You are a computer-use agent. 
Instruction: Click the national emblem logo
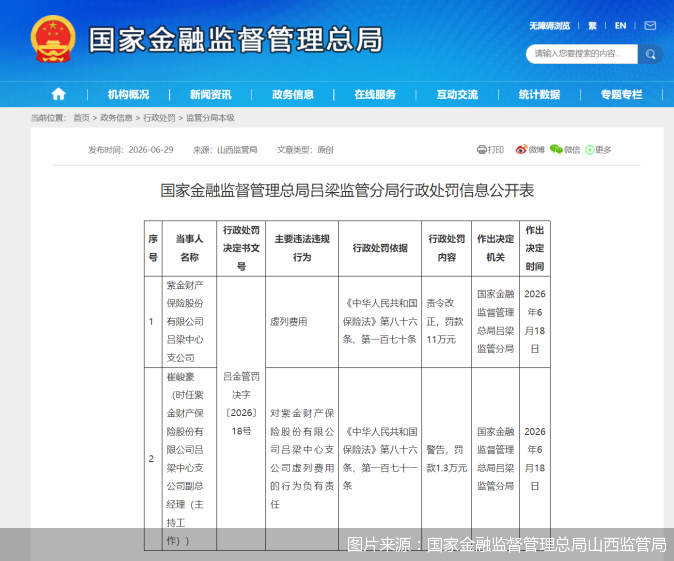tap(53, 39)
